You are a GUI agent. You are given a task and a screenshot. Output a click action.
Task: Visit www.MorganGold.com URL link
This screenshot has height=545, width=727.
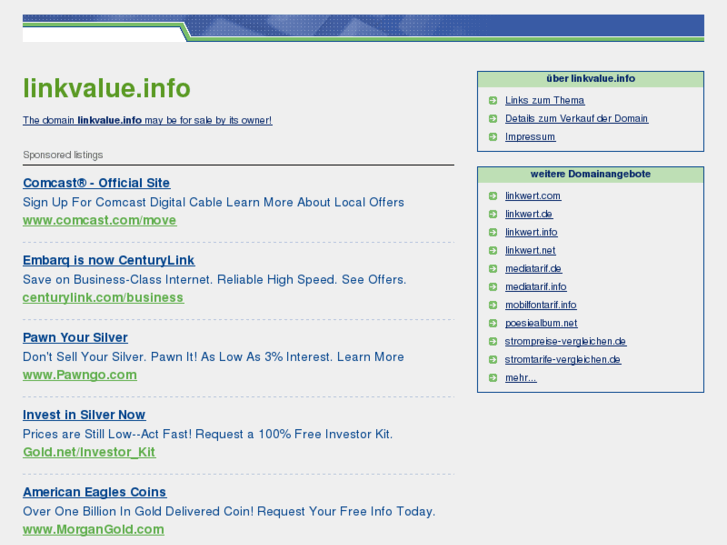coord(93,529)
